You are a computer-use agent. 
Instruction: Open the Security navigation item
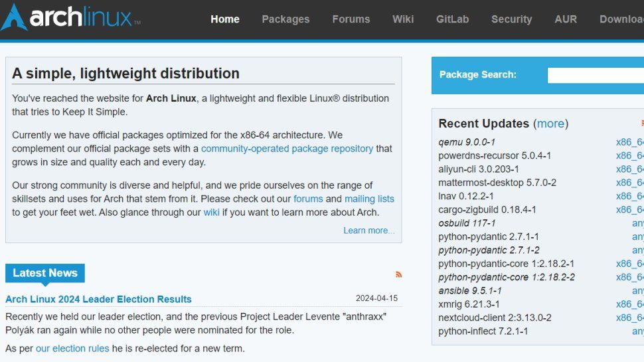coord(511,19)
